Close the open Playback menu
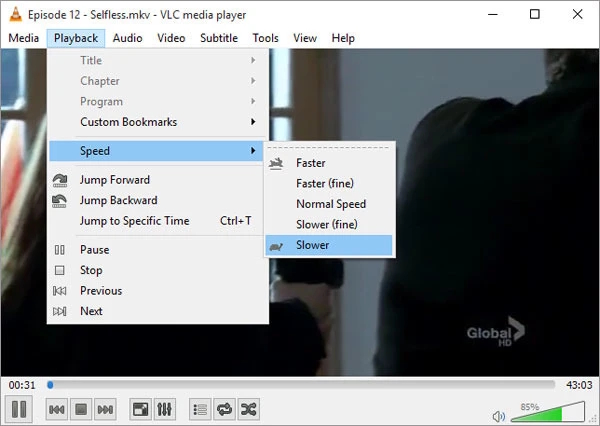Image resolution: width=600 pixels, height=426 pixels. click(x=76, y=38)
